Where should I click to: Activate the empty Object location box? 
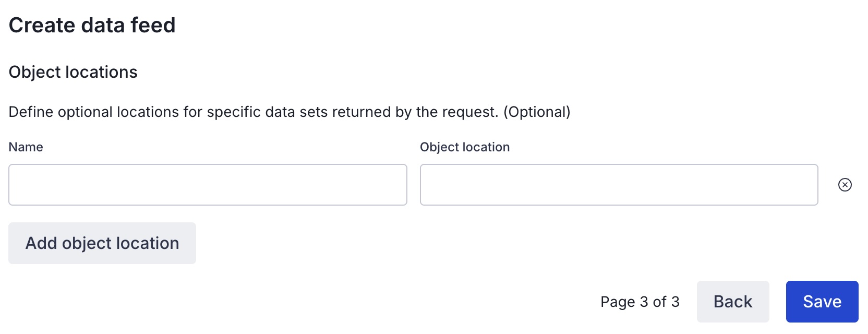pyautogui.click(x=619, y=185)
